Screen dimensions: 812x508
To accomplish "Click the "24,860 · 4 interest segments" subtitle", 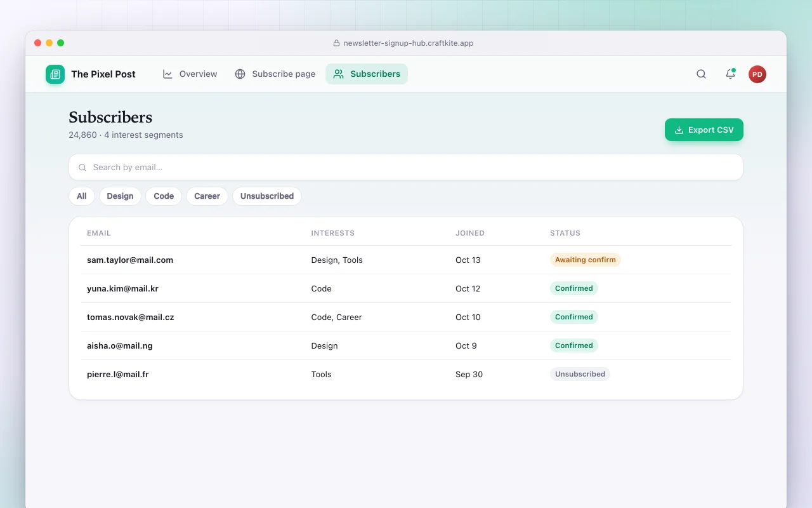I will tap(126, 135).
